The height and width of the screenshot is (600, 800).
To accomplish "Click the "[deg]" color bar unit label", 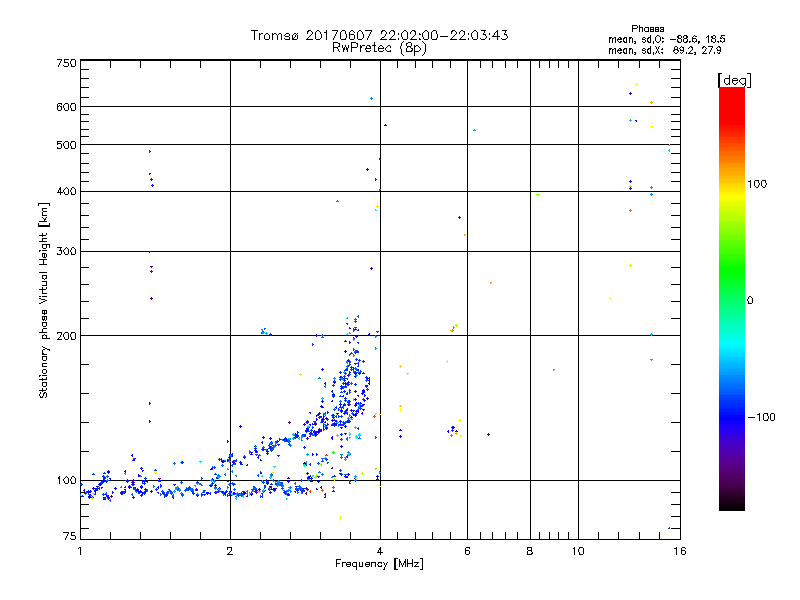I will tap(734, 80).
